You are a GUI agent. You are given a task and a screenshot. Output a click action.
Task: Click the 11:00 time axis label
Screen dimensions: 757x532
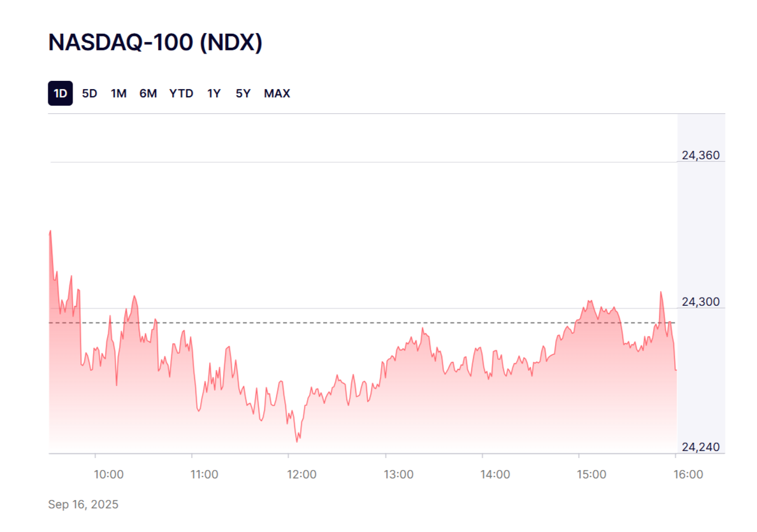pos(205,475)
